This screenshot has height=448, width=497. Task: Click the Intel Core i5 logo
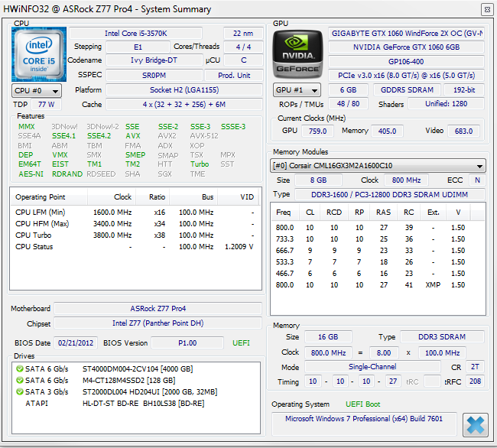coord(39,54)
